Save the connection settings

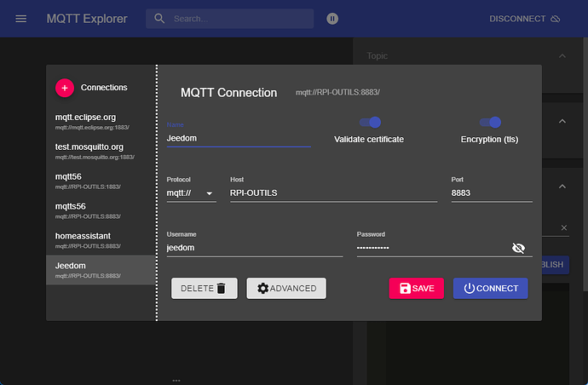coord(416,288)
